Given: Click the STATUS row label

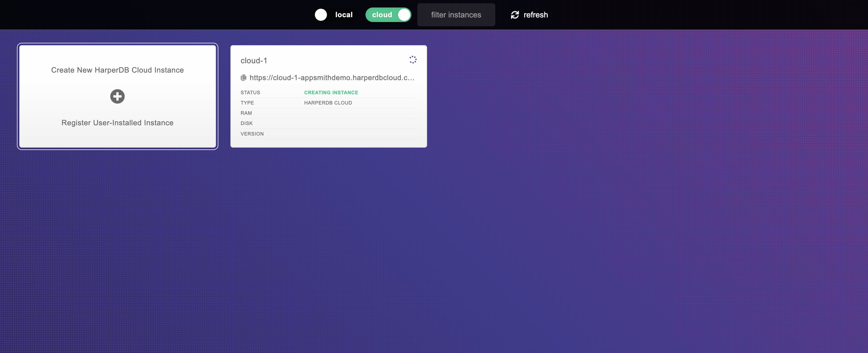Looking at the screenshot, I should [x=250, y=92].
